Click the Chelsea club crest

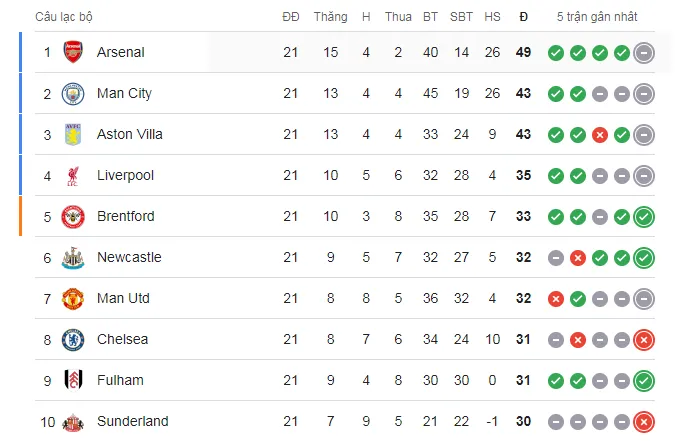pyautogui.click(x=73, y=339)
